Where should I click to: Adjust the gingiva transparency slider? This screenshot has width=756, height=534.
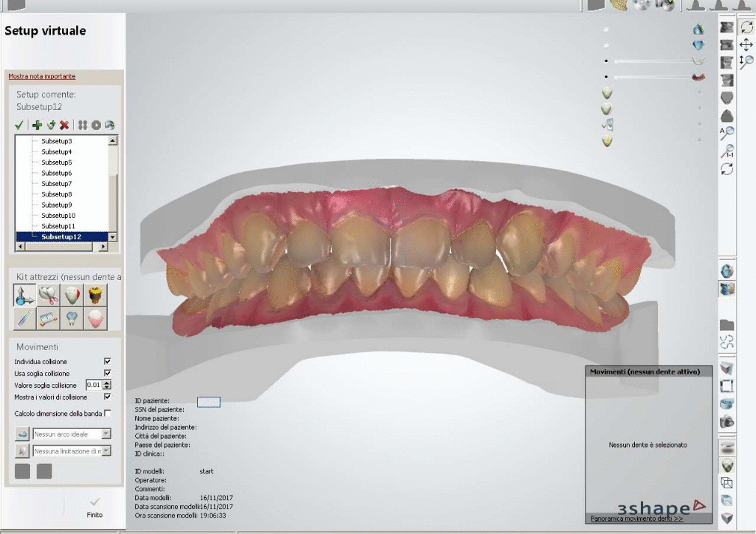(656, 77)
